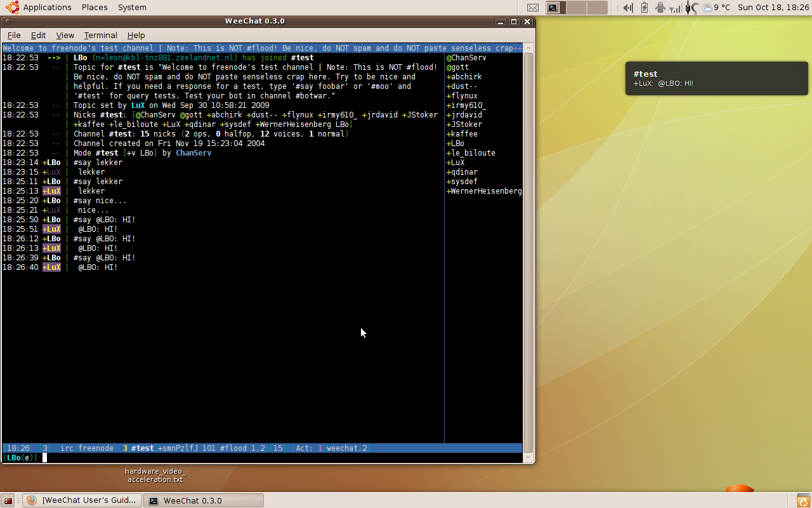Click terminal scrollbar down arrow
This screenshot has width=812, height=508.
coord(528,458)
